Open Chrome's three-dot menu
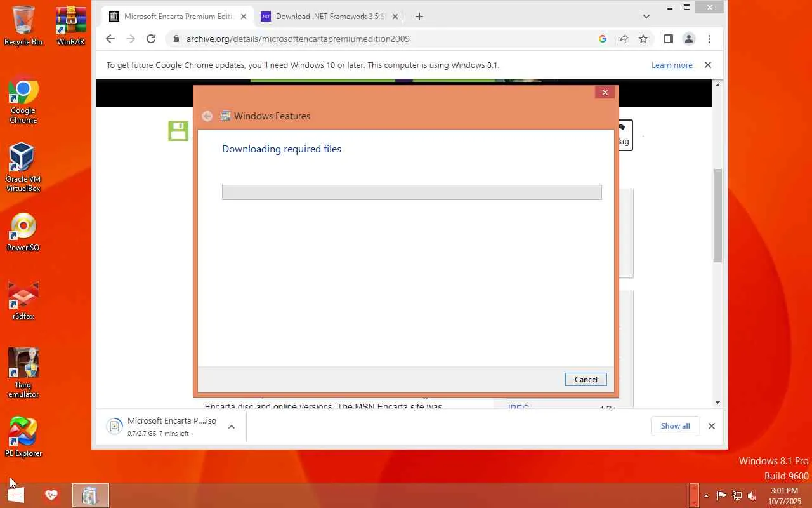The width and height of the screenshot is (812, 508). (709, 39)
